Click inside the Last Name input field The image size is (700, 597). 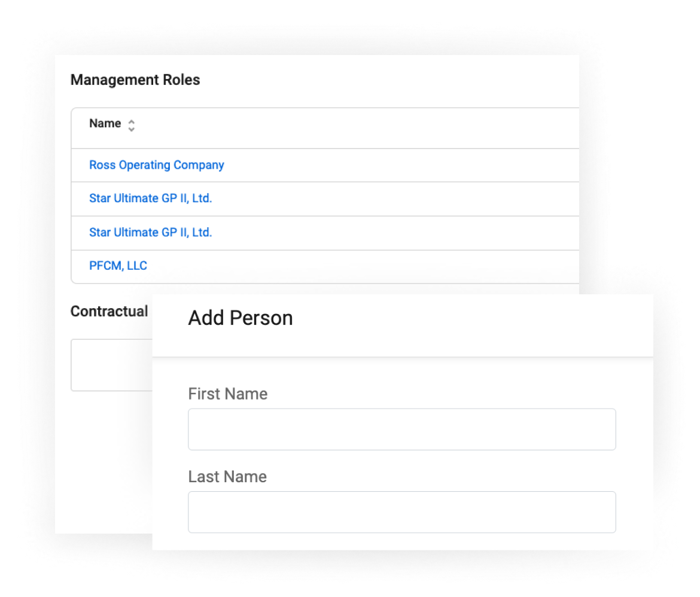(401, 511)
